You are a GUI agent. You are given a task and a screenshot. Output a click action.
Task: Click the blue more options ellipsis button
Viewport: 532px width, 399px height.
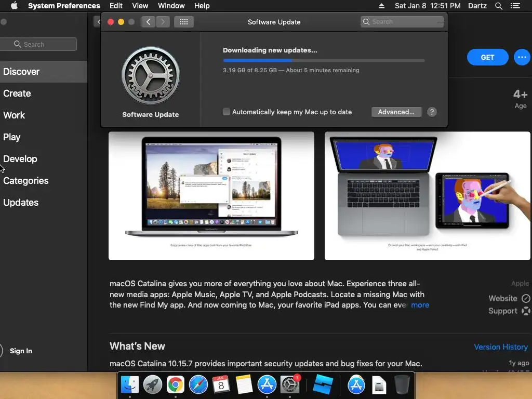pos(522,57)
